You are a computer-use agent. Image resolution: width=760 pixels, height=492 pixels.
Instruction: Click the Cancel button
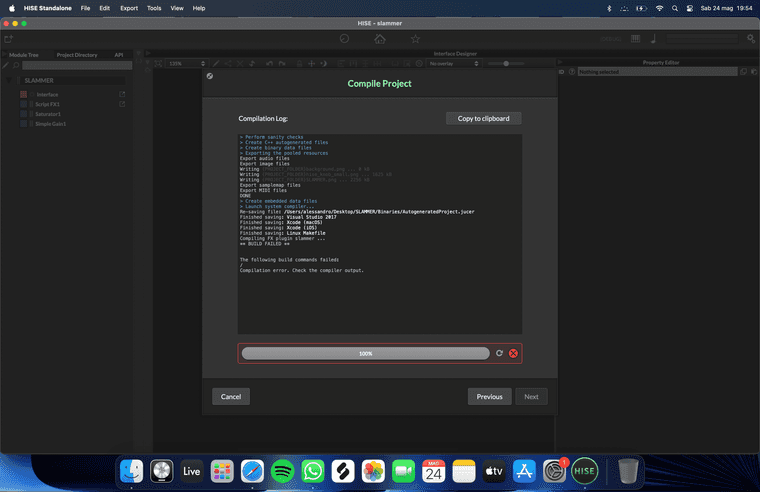pyautogui.click(x=231, y=397)
